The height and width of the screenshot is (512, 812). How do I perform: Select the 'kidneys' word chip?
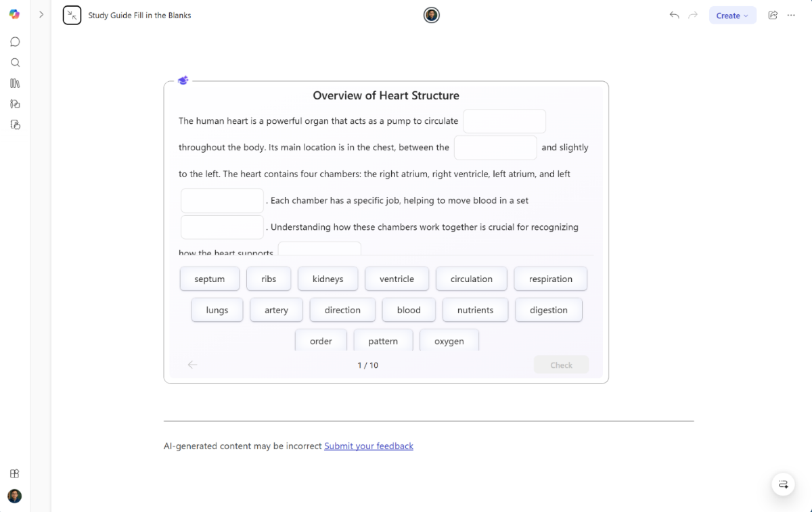pos(328,279)
